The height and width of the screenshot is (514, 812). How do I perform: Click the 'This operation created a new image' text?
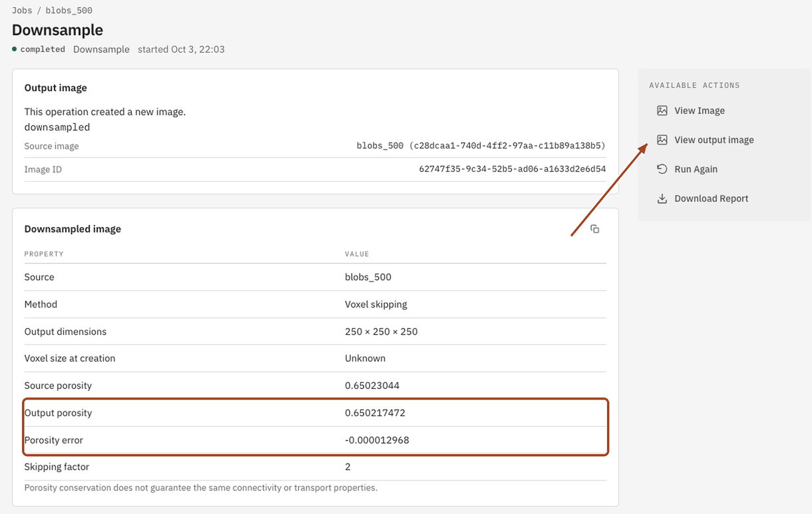105,112
